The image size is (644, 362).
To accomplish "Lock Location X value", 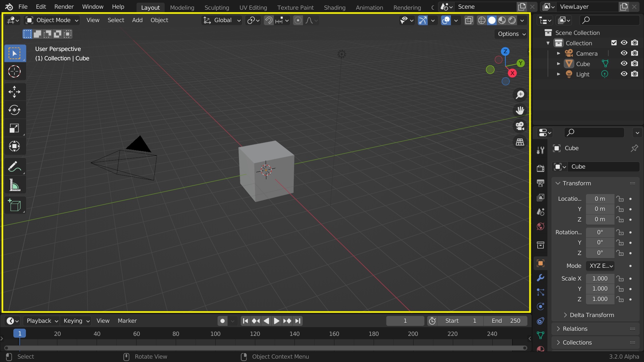I will point(620,199).
